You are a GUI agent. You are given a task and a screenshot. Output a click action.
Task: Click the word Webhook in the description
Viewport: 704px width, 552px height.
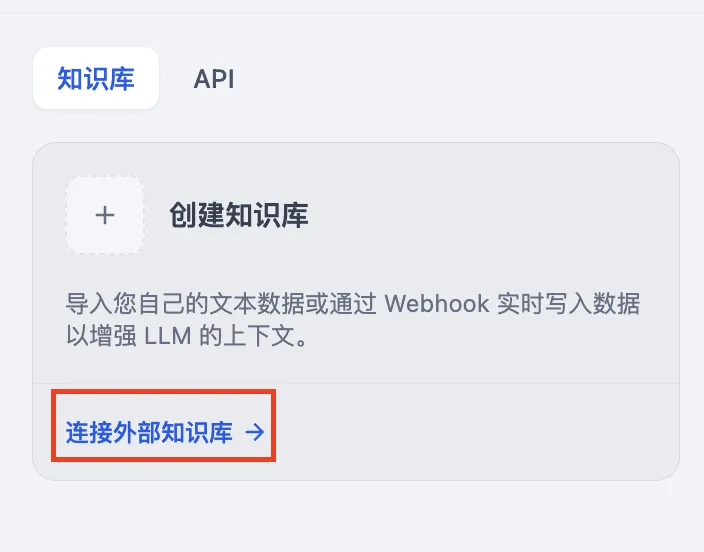coord(437,304)
